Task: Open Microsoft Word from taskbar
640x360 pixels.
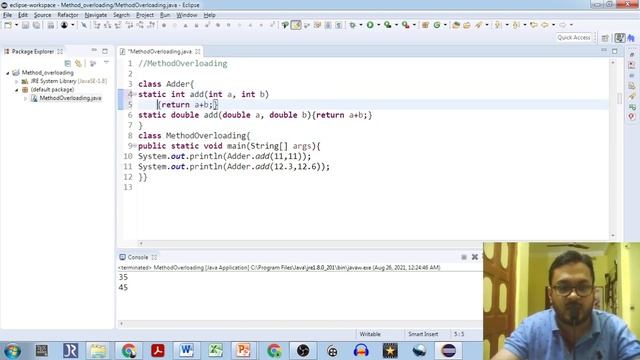Action: [186, 351]
